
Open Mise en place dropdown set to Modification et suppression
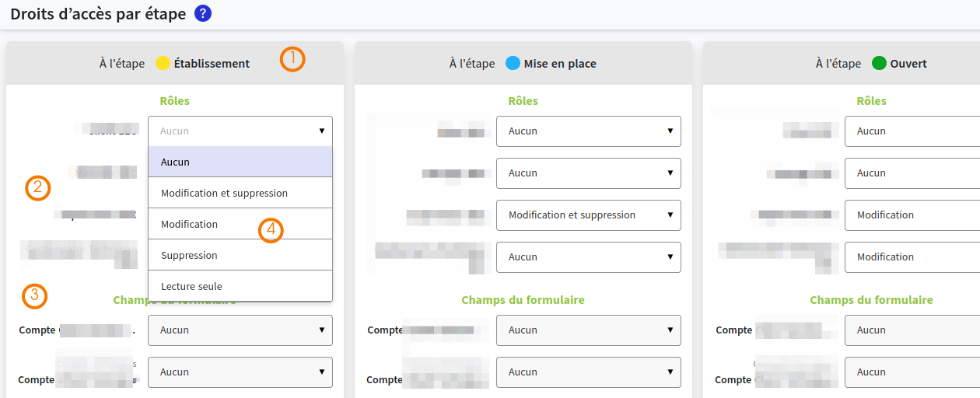(x=588, y=215)
